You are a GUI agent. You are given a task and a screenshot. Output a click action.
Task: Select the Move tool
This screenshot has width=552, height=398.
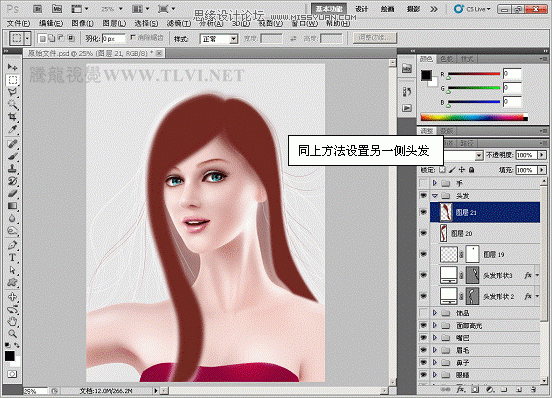(x=12, y=67)
